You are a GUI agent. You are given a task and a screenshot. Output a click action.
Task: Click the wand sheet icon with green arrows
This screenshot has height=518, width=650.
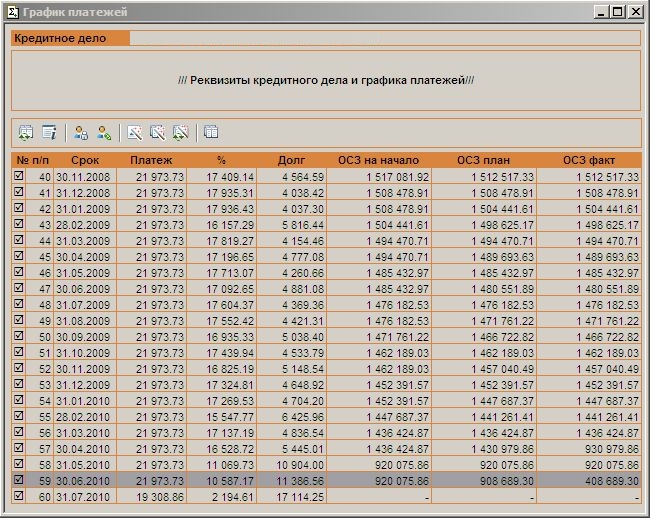[180, 132]
